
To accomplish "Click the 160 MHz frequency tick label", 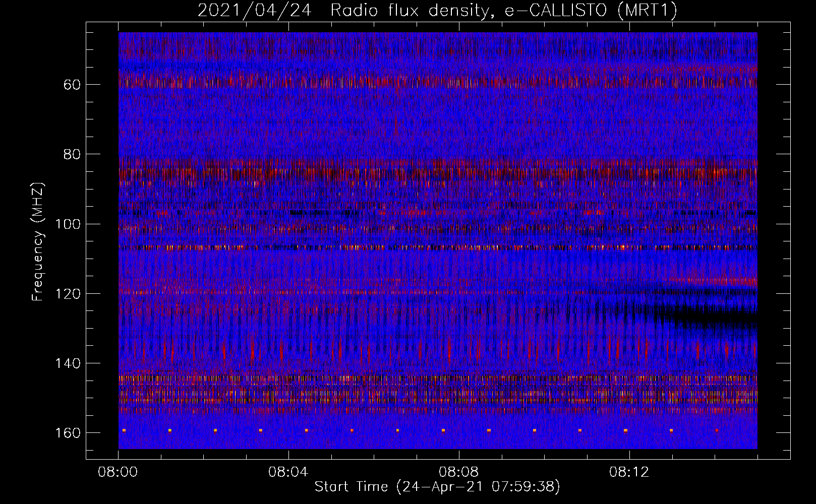I will pyautogui.click(x=68, y=433).
